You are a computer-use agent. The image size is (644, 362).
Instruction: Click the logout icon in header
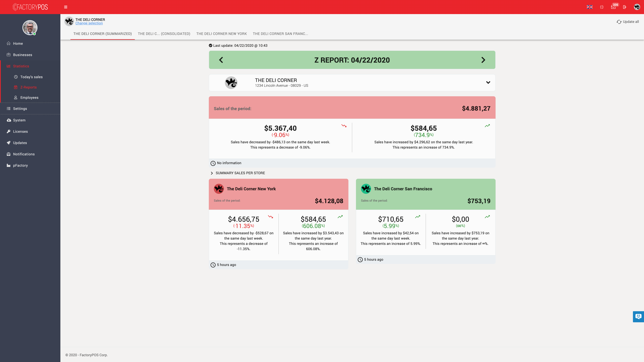tap(625, 7)
